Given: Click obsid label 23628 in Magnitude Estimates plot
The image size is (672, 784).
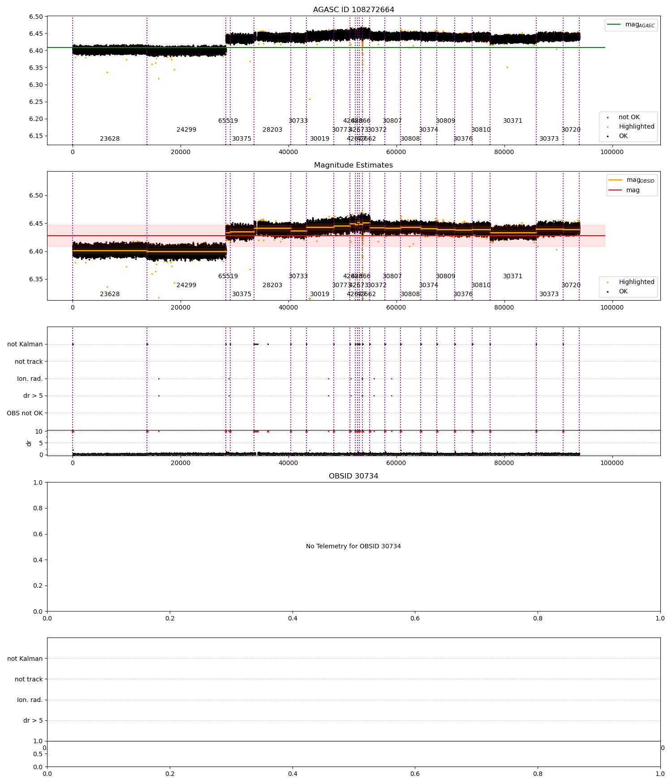Looking at the screenshot, I should (110, 294).
